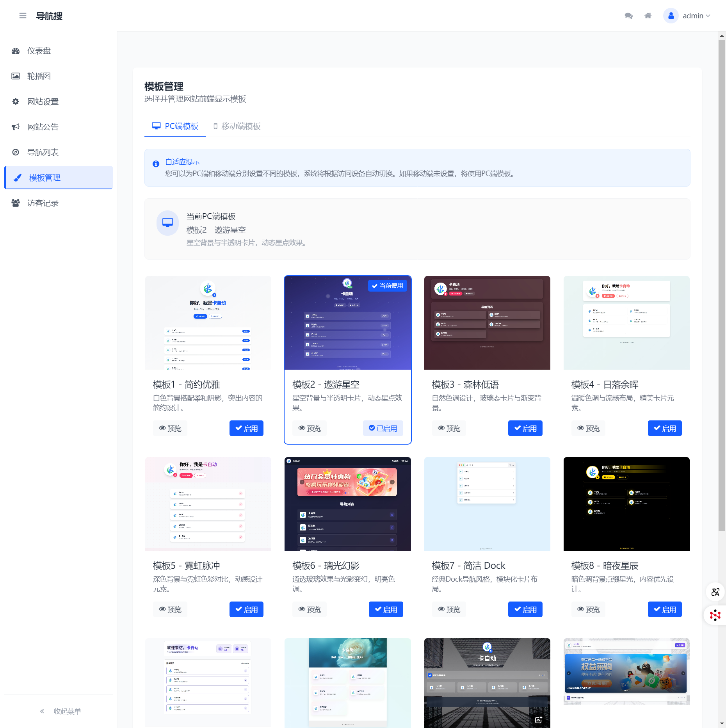Click the 模板6 - 璃光幻影 thumbnail
The width and height of the screenshot is (726, 728).
[347, 504]
